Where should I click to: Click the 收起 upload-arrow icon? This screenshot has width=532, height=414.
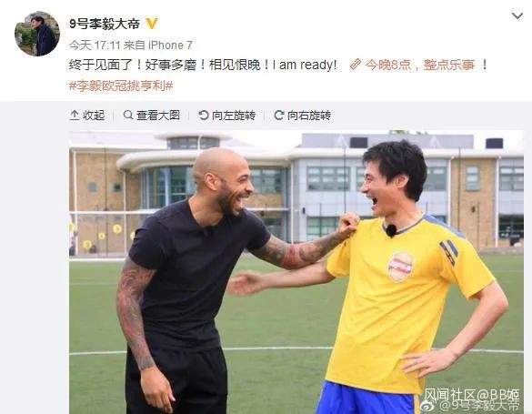[75, 116]
